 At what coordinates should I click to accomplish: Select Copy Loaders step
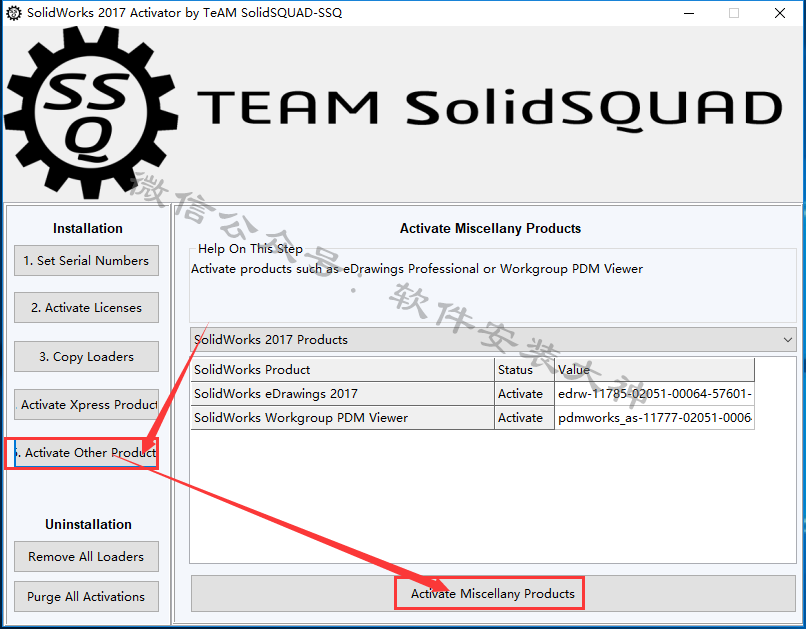click(x=86, y=357)
